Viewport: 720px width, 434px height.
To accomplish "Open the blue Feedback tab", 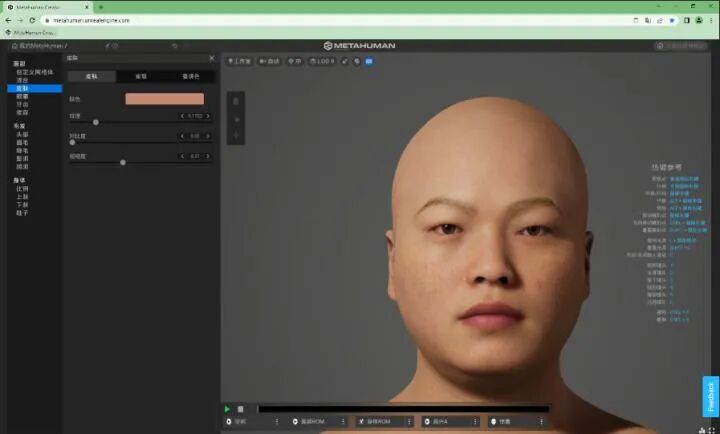I will point(711,397).
